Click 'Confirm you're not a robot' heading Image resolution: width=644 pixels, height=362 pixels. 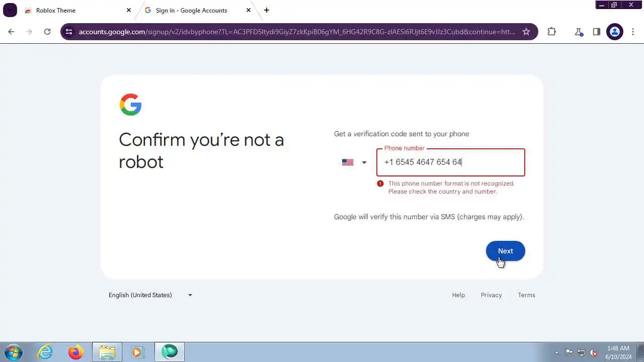201,150
